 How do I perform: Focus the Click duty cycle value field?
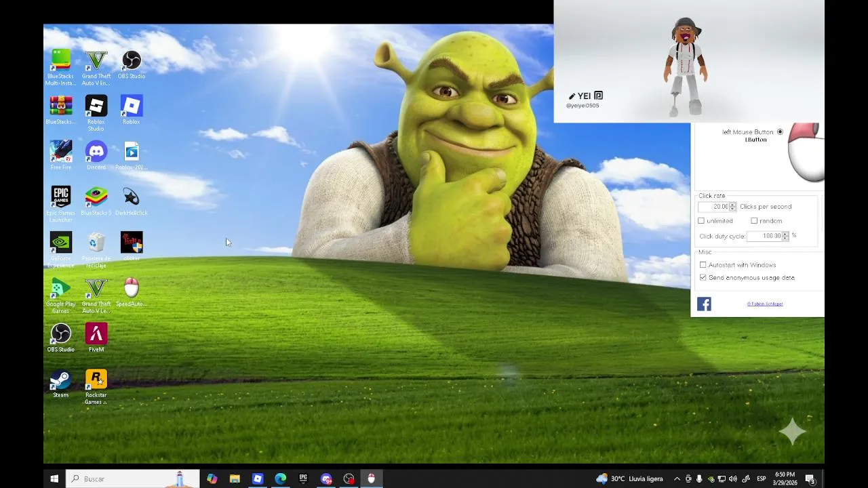point(764,236)
